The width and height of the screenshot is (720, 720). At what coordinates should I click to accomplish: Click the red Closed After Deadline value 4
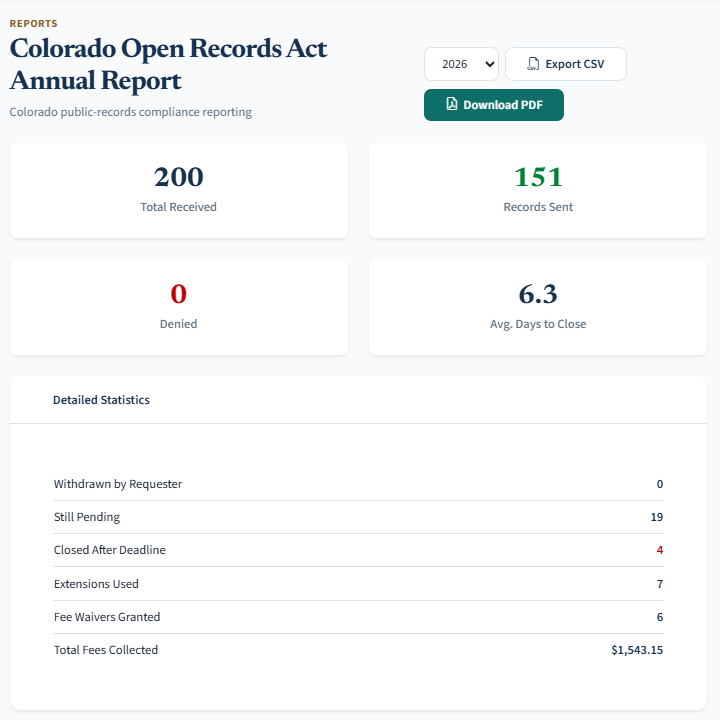pos(660,550)
